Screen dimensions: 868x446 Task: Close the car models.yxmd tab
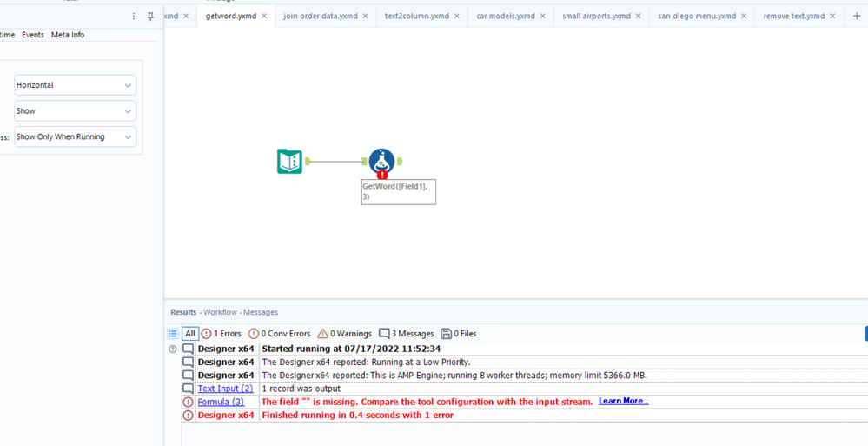point(542,16)
